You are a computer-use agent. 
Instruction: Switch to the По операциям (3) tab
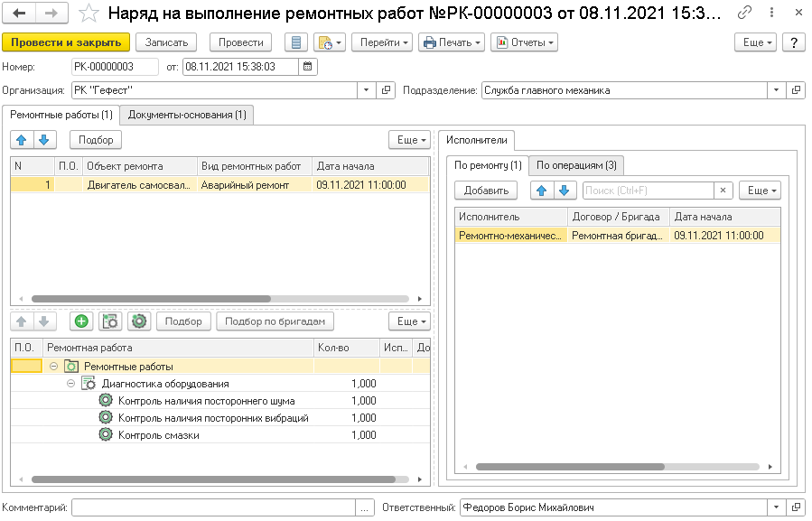576,165
